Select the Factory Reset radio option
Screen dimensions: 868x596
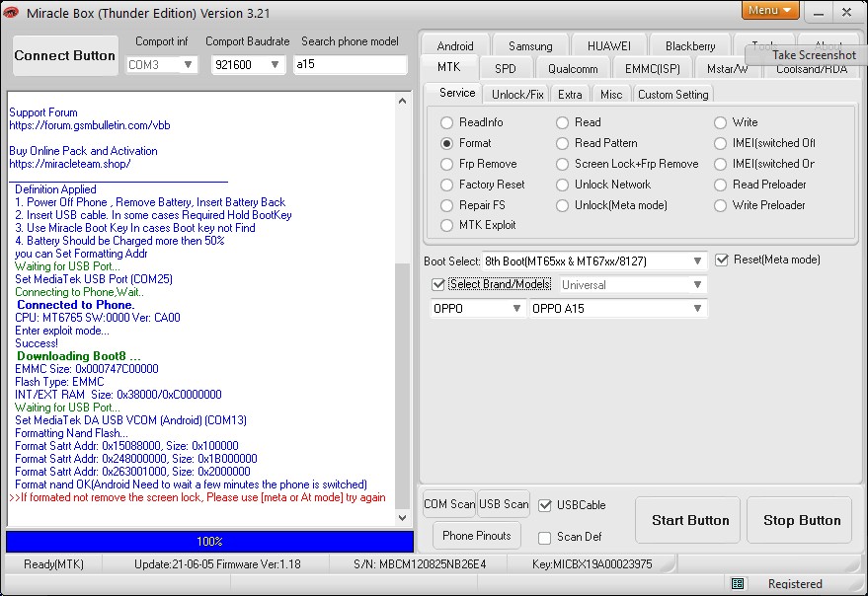483,185
